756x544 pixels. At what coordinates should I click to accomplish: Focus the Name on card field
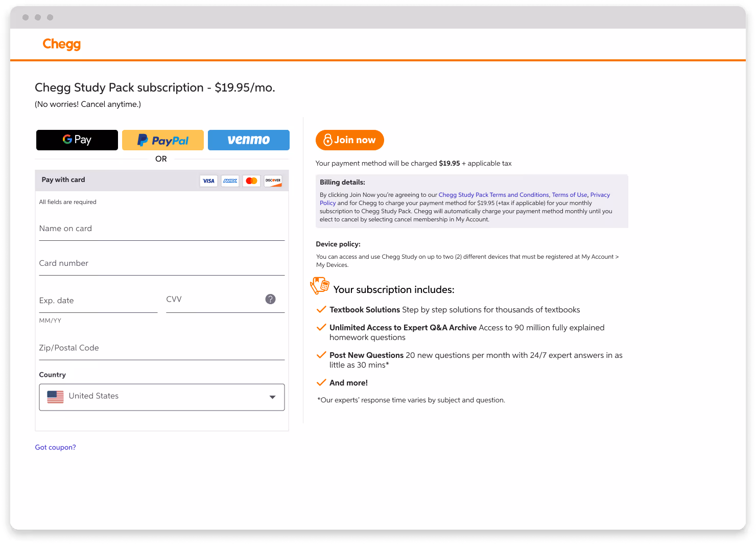pyautogui.click(x=162, y=229)
